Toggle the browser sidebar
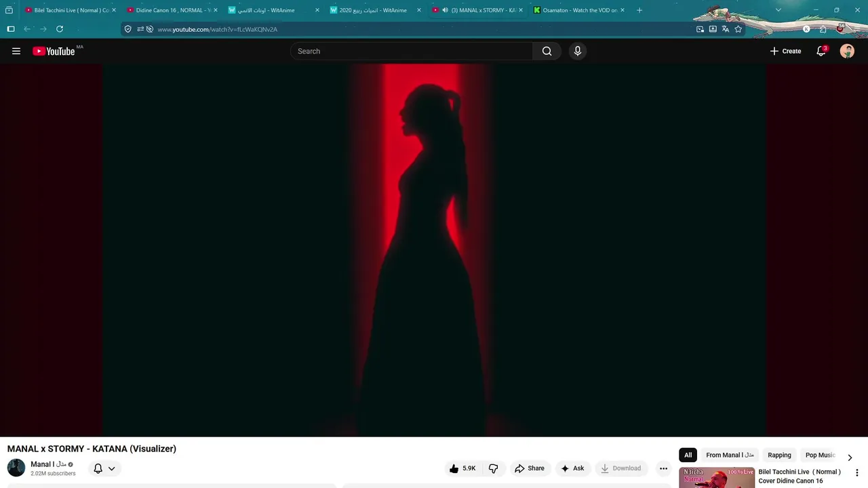 point(11,29)
